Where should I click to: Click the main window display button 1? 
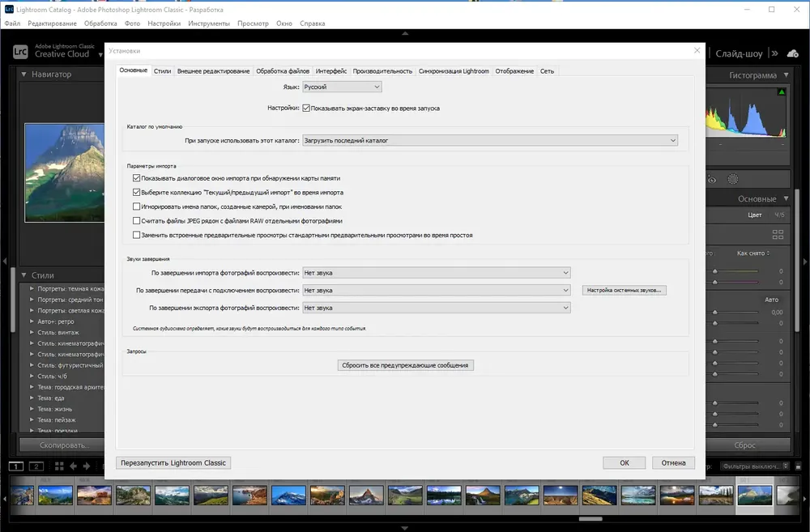pos(16,466)
